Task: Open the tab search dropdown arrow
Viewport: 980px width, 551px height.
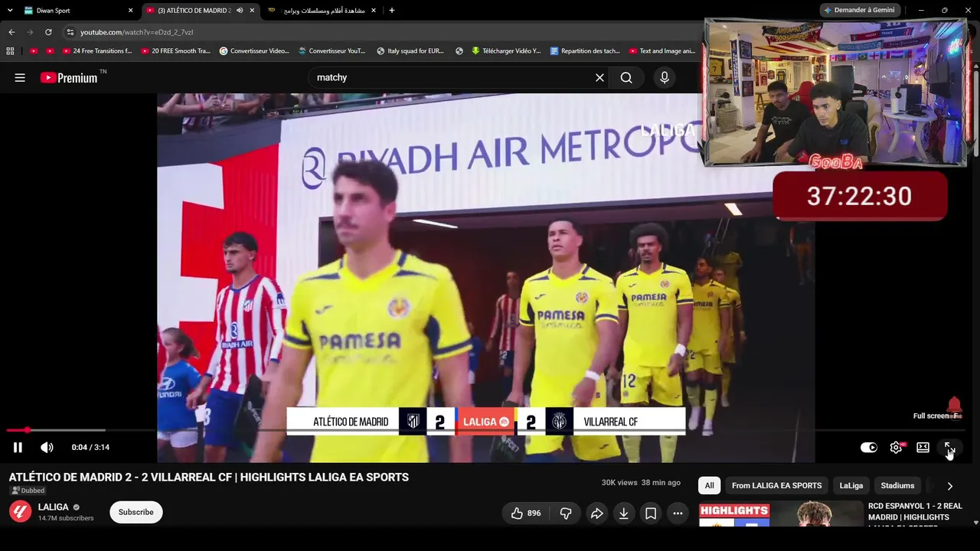Action: 10,11
